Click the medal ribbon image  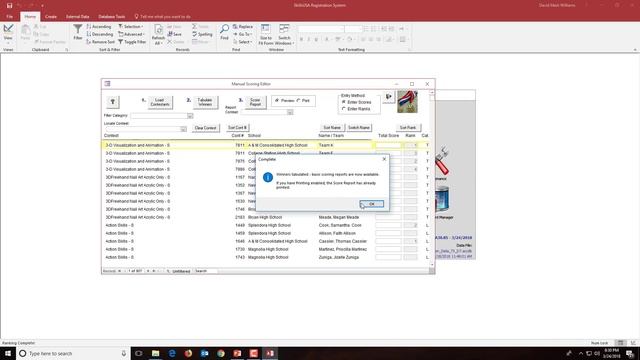click(x=407, y=102)
